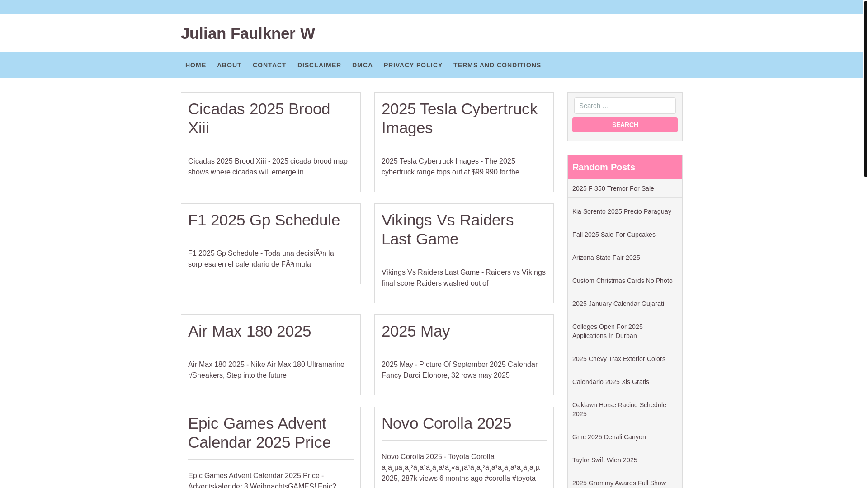Open Custom Christmas Cards No Photo
This screenshot has width=868, height=488.
point(623,281)
